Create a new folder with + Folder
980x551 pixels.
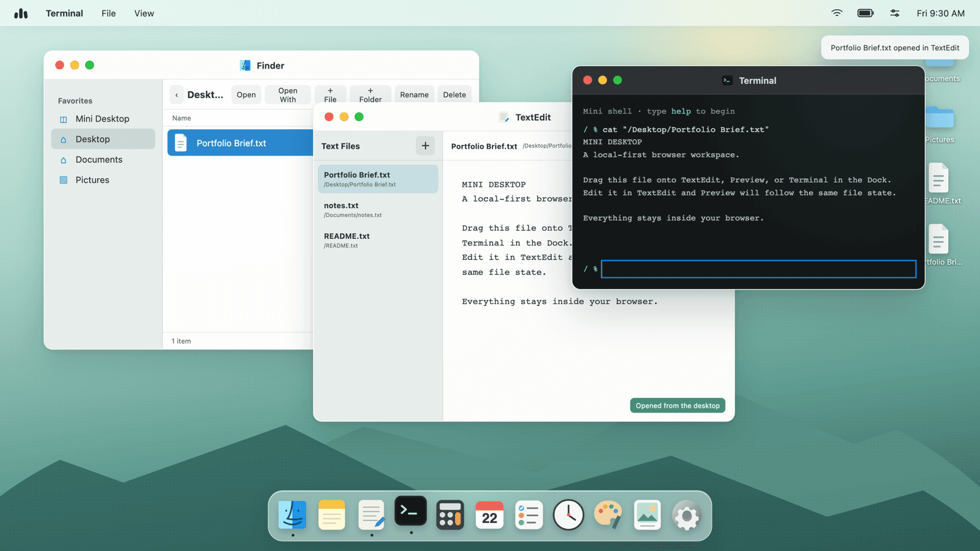pyautogui.click(x=370, y=95)
